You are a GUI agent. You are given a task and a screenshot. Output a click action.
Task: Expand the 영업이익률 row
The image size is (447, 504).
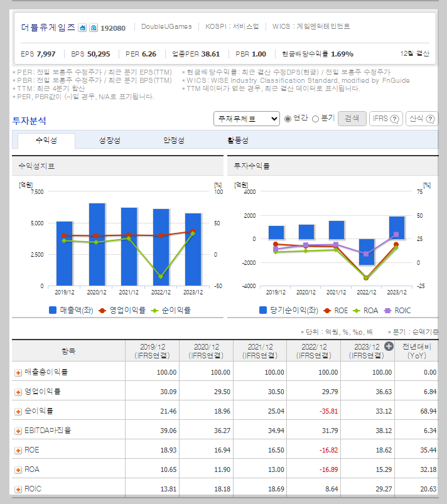pyautogui.click(x=18, y=392)
